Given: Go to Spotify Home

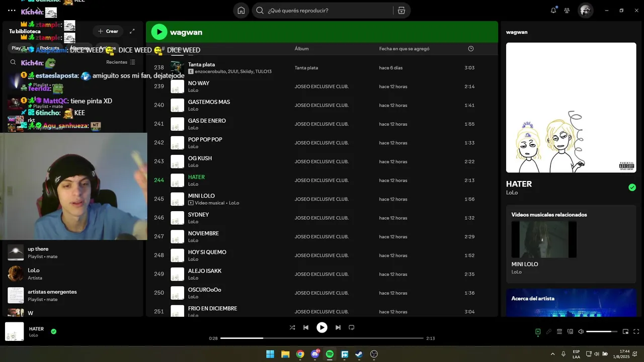Looking at the screenshot, I should [241, 11].
